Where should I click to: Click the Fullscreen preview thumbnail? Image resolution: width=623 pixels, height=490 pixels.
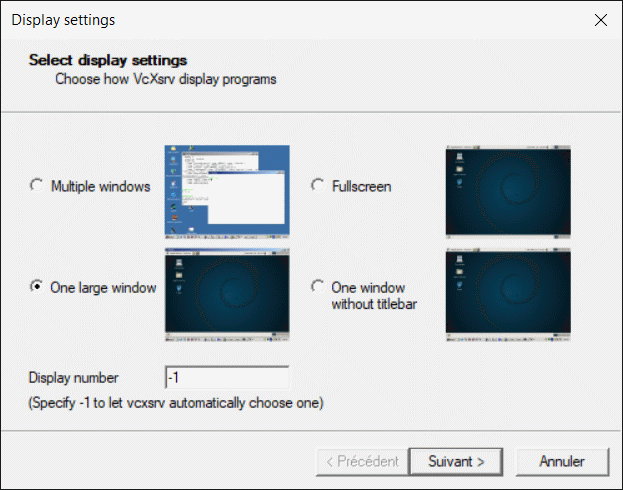508,192
